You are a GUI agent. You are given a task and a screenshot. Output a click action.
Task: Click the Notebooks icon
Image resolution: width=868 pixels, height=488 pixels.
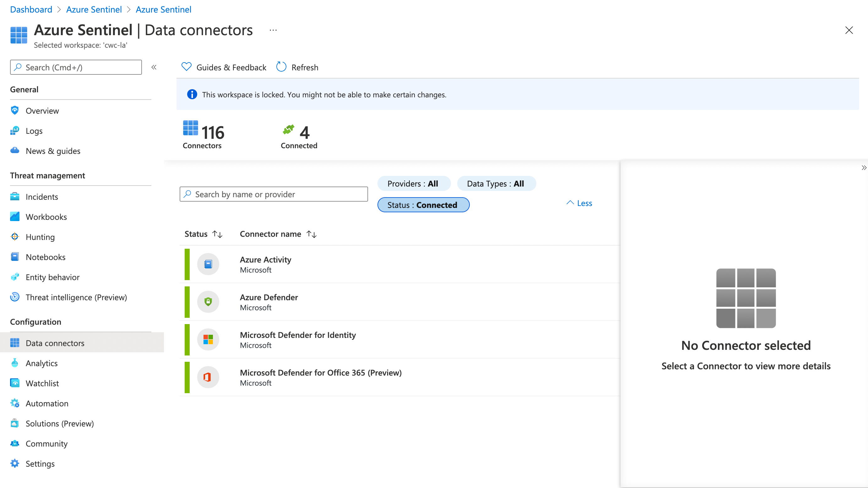(x=15, y=257)
